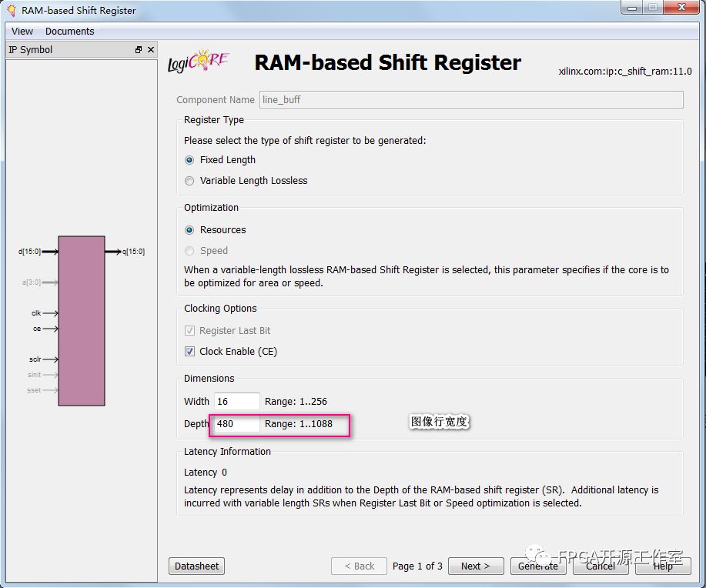Select the q[15:0] output port arrow
The image size is (706, 588).
[x=112, y=252]
